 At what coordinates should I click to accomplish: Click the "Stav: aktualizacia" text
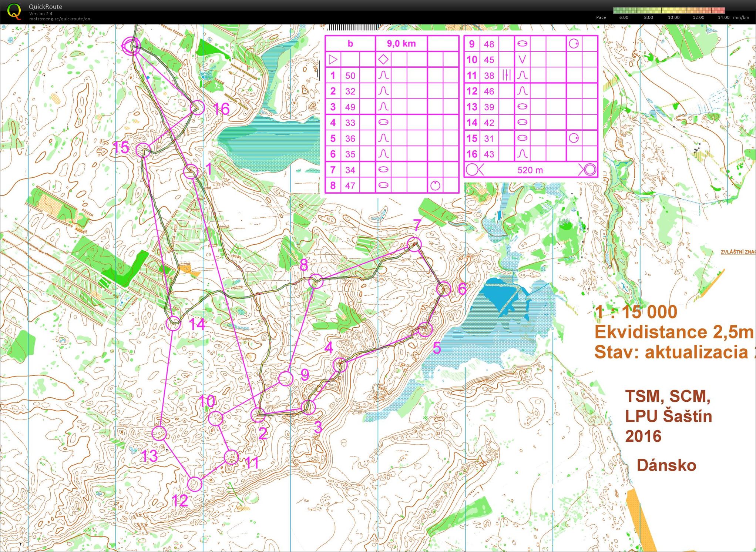(671, 352)
